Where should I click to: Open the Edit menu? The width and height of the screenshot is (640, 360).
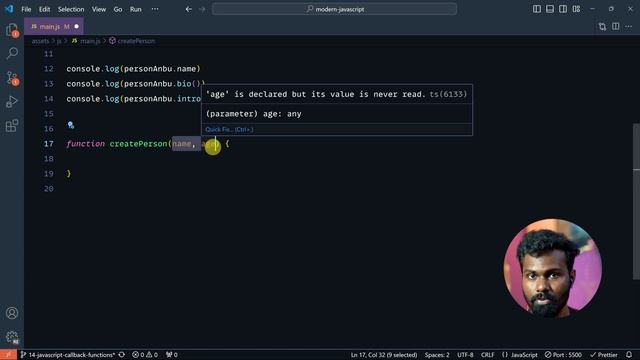tap(44, 9)
